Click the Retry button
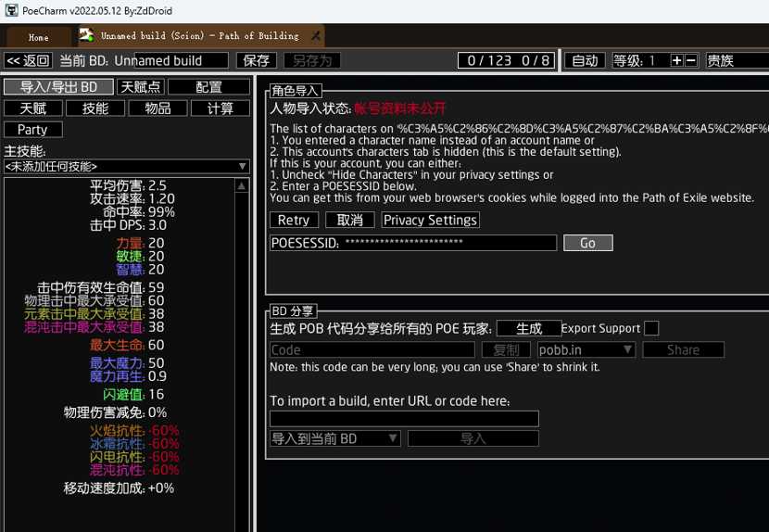This screenshot has width=769, height=532. [x=294, y=220]
